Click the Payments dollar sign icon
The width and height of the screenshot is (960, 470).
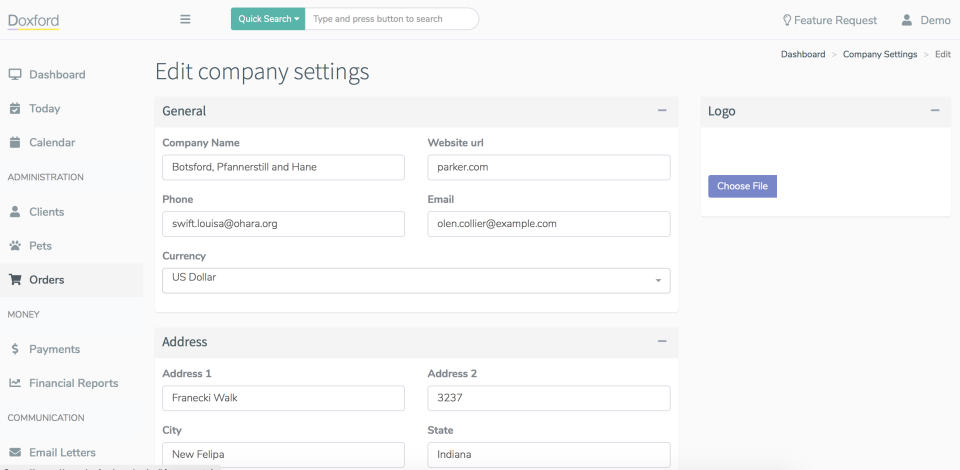[x=15, y=349]
